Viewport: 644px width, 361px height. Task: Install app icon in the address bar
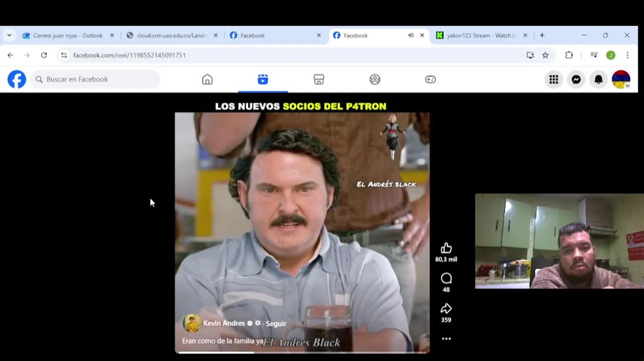point(530,55)
